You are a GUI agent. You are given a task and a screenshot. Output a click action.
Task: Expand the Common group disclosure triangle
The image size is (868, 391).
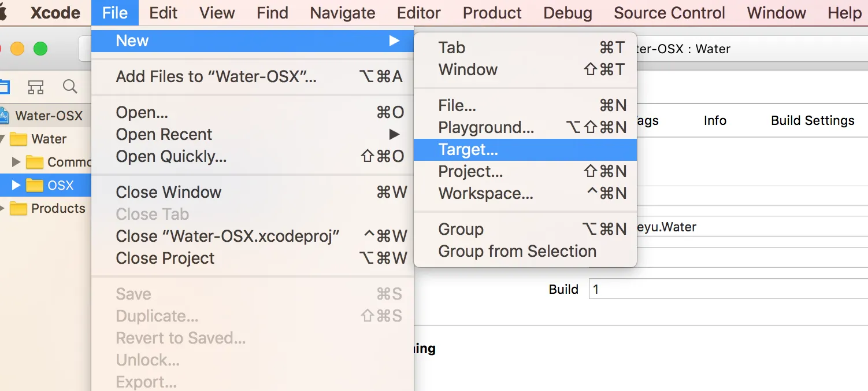[x=16, y=163]
